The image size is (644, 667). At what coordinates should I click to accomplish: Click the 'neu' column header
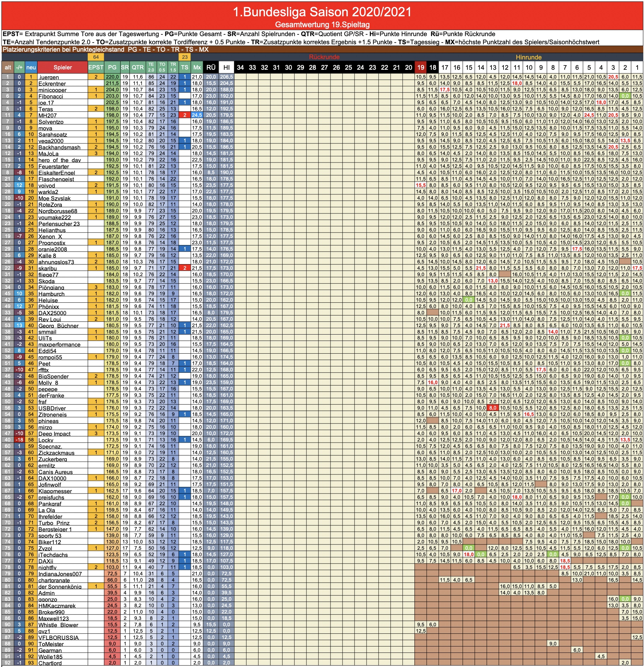pos(31,67)
